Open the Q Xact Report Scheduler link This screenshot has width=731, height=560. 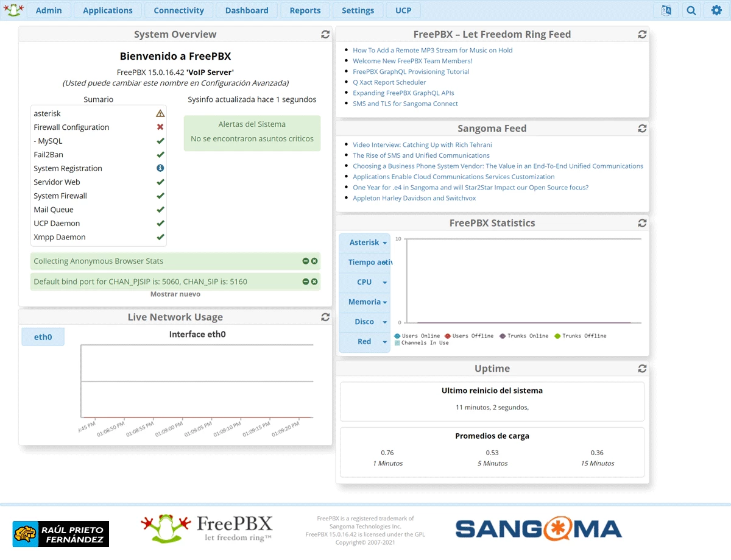[389, 82]
